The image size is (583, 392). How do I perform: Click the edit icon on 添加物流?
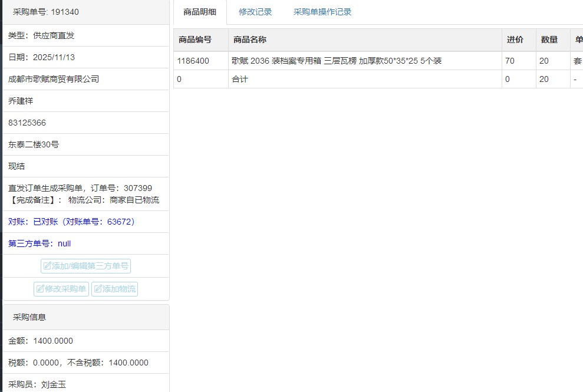97,289
